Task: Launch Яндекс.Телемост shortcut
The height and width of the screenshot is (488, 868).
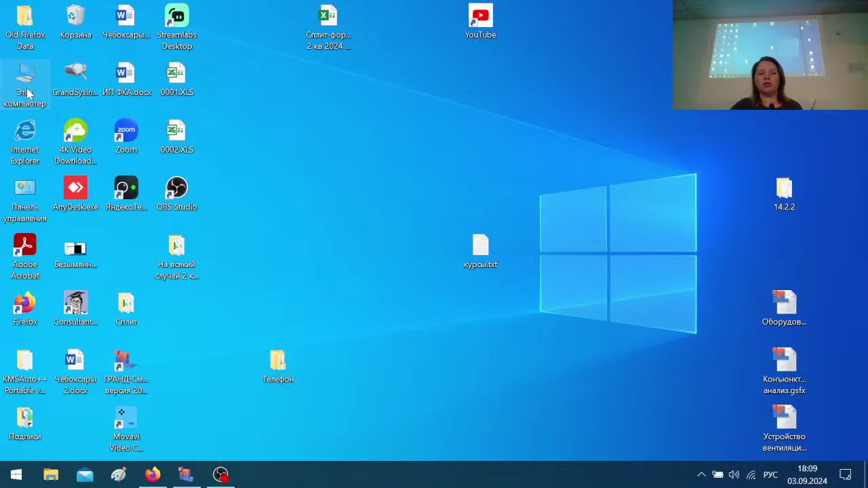Action: pos(126,195)
